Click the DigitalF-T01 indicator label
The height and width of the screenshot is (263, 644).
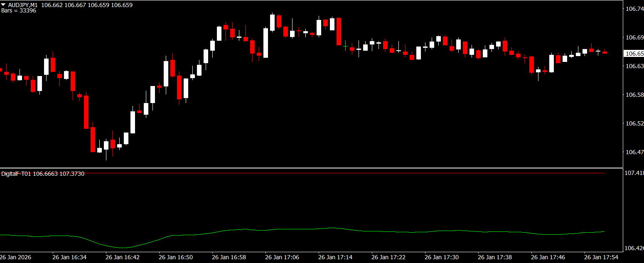point(16,174)
